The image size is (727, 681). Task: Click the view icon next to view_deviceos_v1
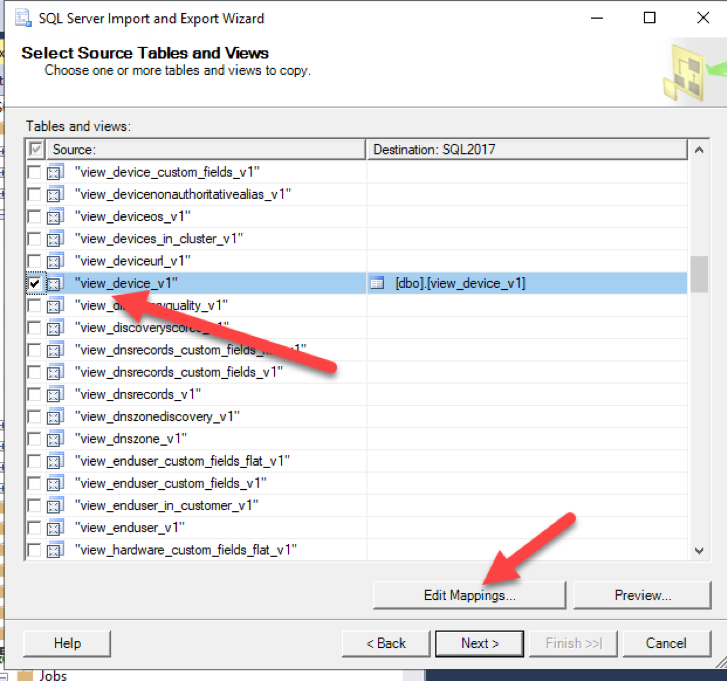[56, 216]
